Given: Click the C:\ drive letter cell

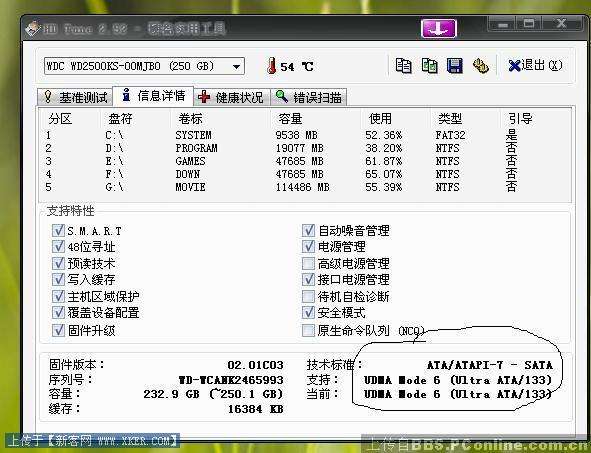Looking at the screenshot, I should (114, 135).
